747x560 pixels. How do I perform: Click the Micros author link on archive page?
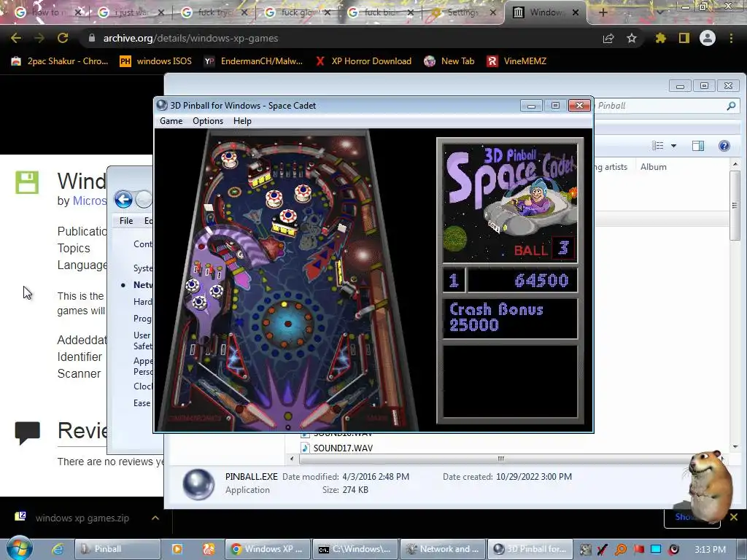click(x=90, y=201)
